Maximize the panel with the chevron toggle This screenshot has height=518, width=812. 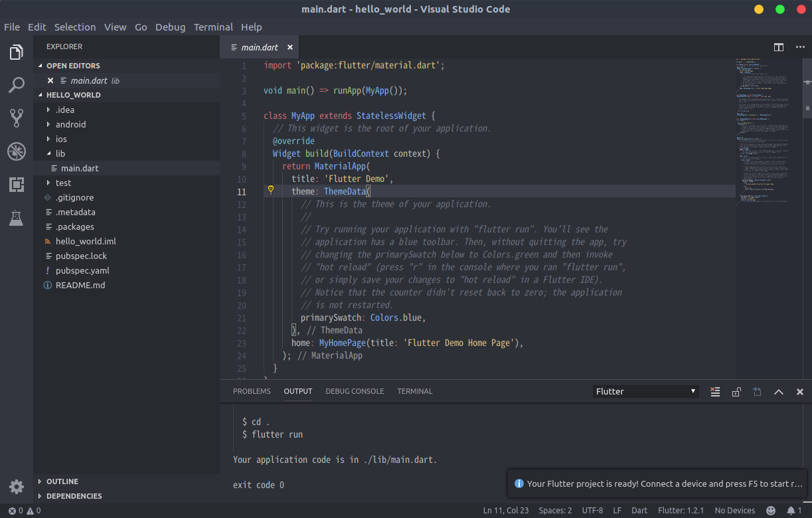tap(778, 392)
